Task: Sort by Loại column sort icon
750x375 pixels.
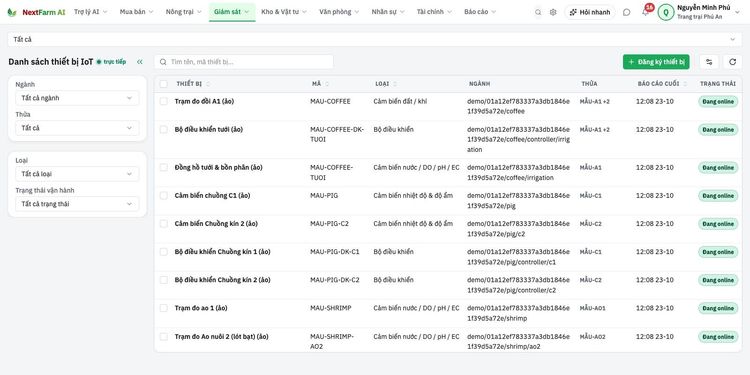Action: coord(394,84)
